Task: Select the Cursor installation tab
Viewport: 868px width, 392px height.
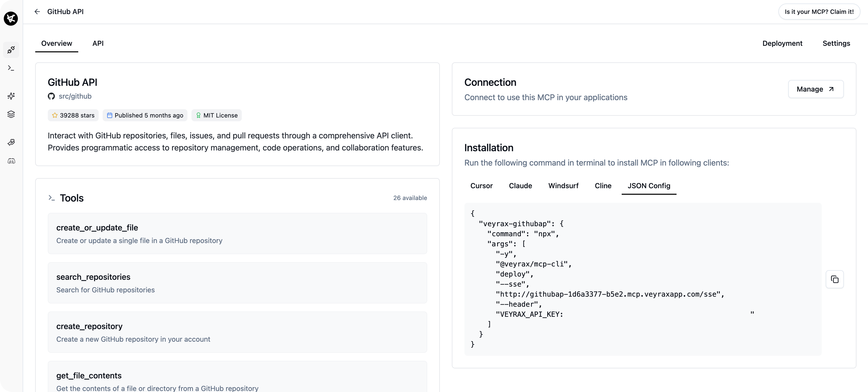Action: [481, 186]
